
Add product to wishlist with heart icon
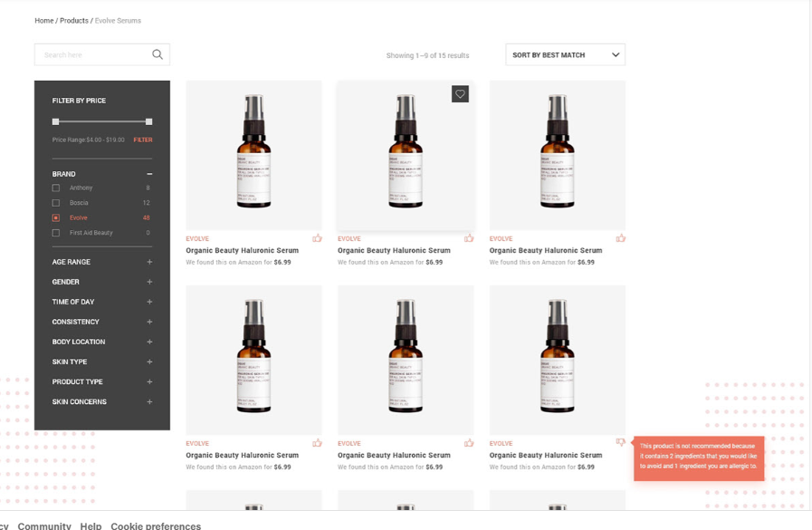click(460, 94)
